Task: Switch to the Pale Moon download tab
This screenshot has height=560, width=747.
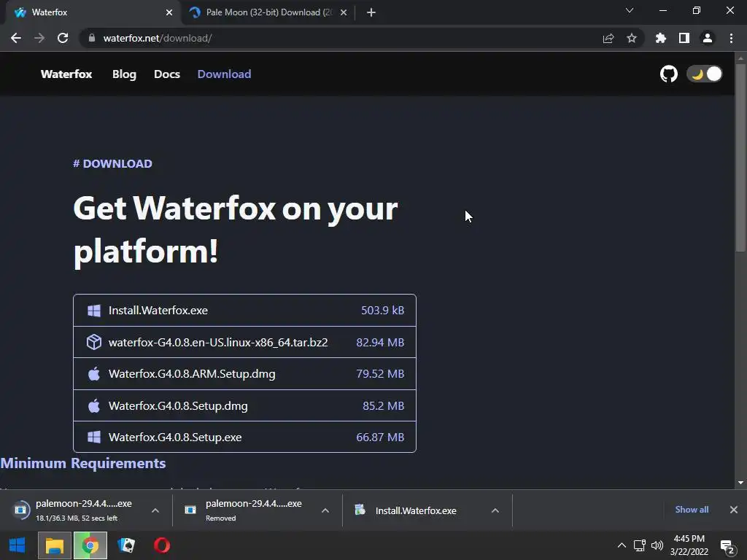Action: tap(268, 12)
